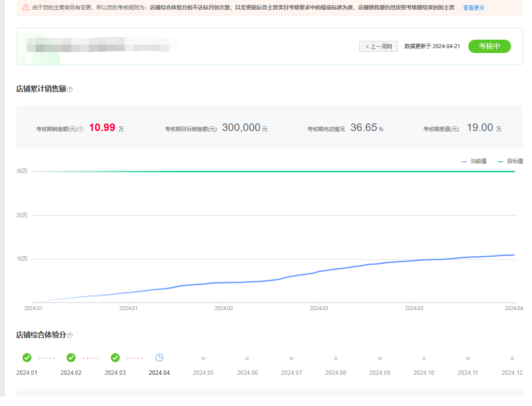Select the 2024.05 timeline dot
This screenshot has height=406, width=532.
tap(203, 358)
